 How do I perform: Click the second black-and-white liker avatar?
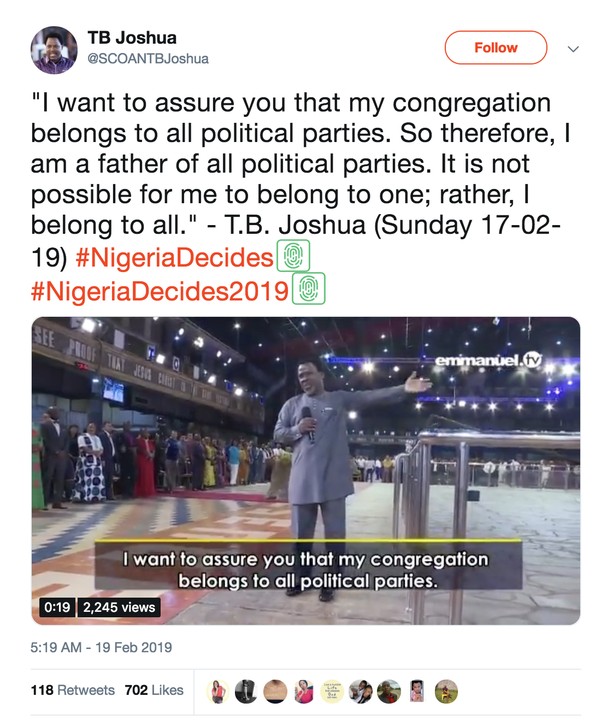coord(246,690)
